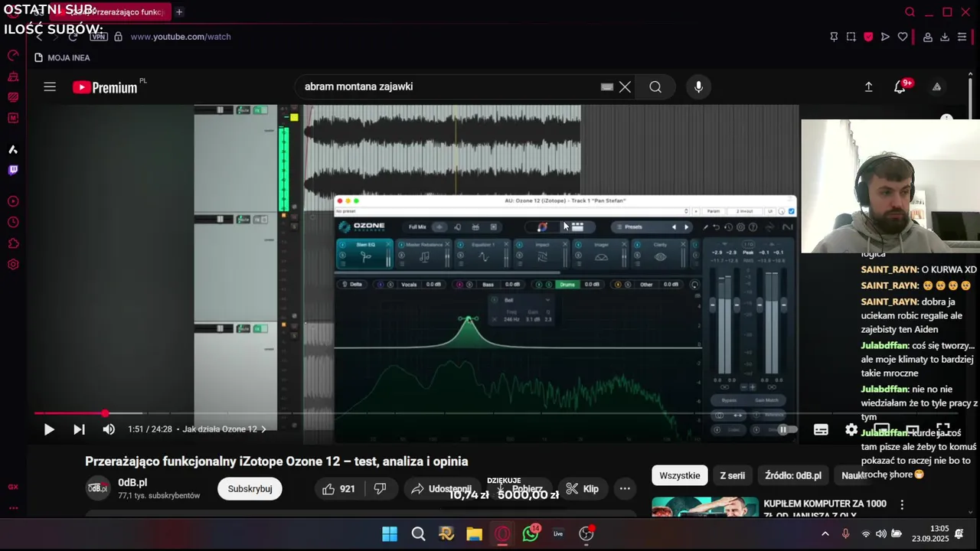The image size is (980, 551).
Task: Reload the current YouTube page
Action: pyautogui.click(x=73, y=37)
